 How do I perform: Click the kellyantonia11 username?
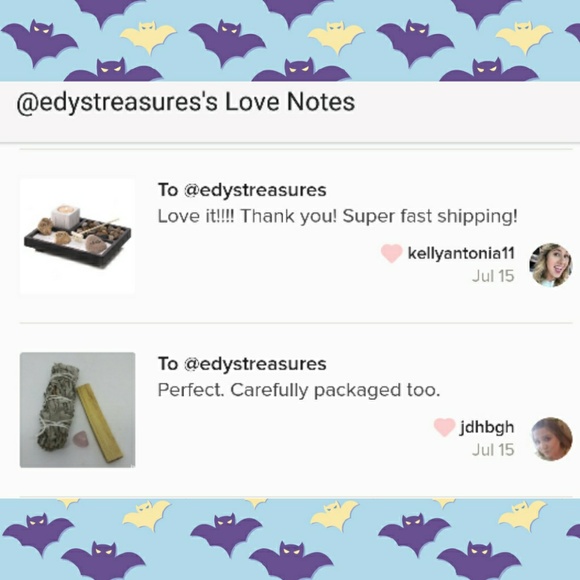pos(461,253)
